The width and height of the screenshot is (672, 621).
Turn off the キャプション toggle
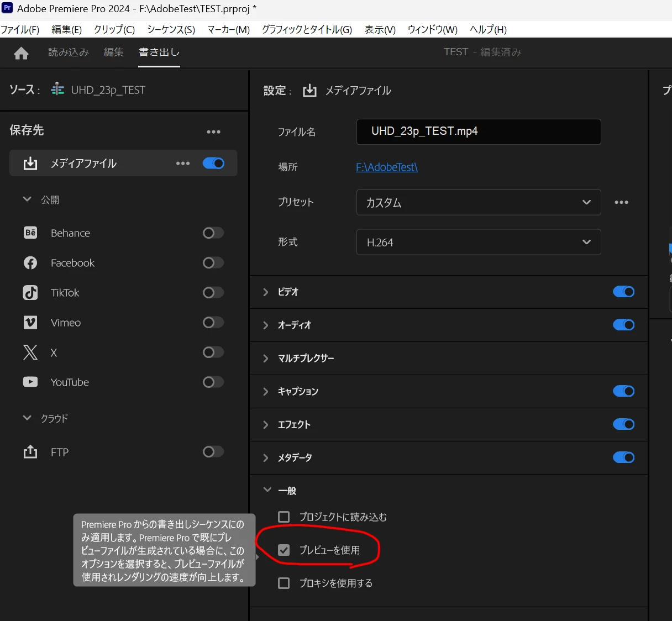623,391
